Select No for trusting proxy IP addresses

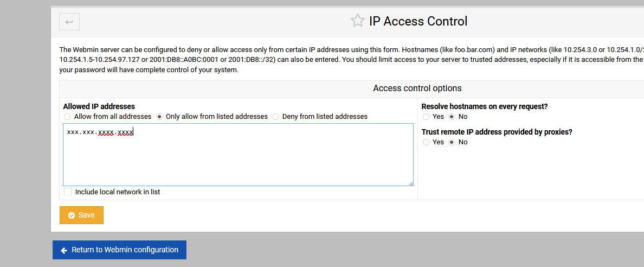[452, 142]
